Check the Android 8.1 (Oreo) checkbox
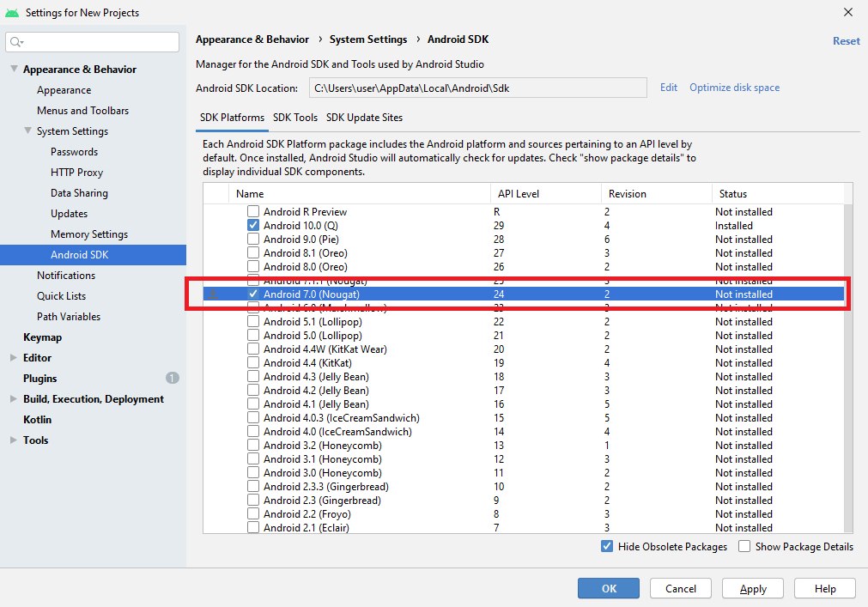This screenshot has height=607, width=868. click(x=253, y=253)
